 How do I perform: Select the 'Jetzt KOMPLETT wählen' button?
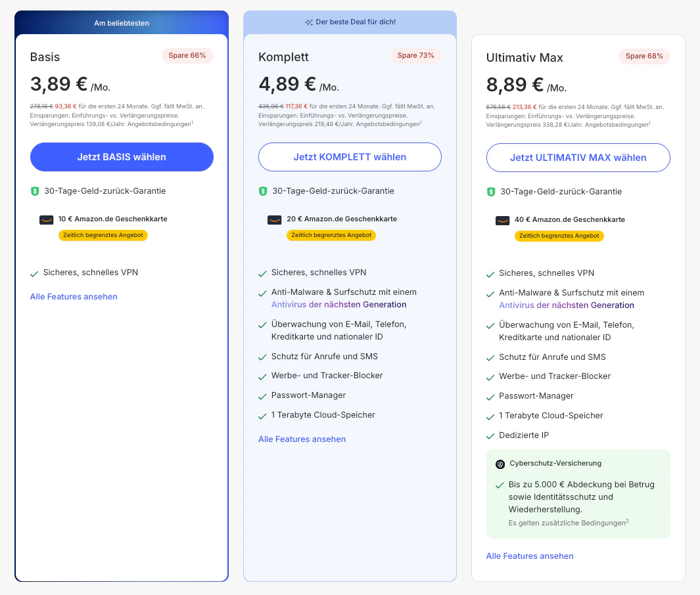350,157
